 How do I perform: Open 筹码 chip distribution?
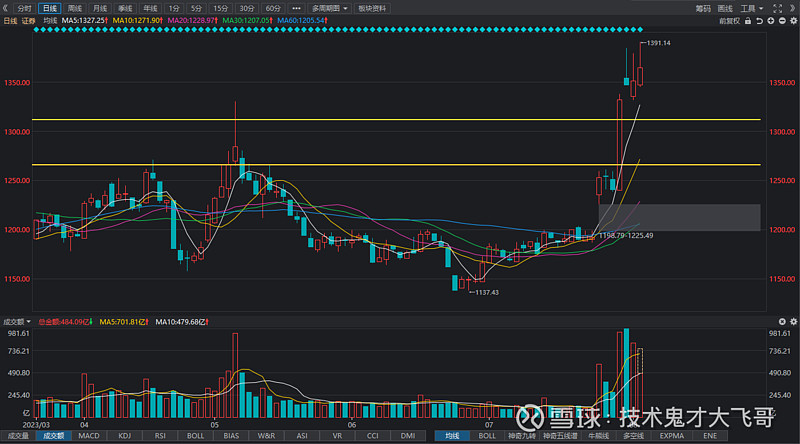[703, 8]
